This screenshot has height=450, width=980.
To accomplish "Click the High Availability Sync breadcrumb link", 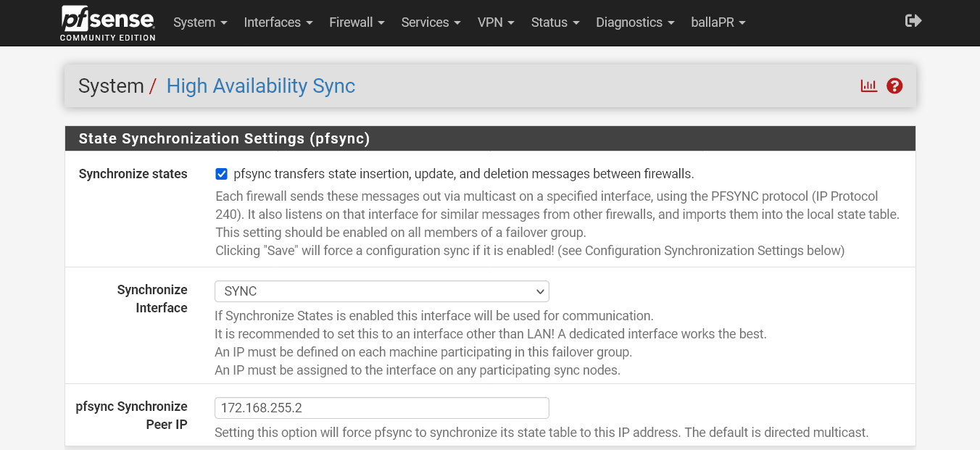I will (260, 86).
